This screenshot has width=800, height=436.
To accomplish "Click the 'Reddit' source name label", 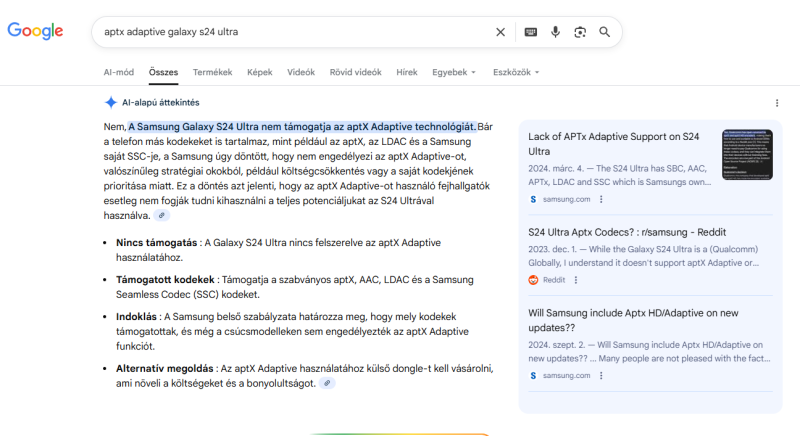I will (x=554, y=280).
